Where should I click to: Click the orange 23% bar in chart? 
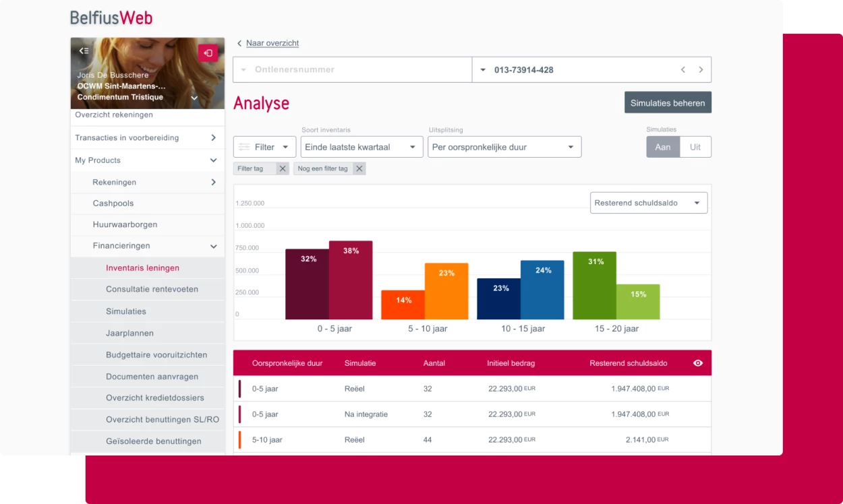(x=446, y=290)
